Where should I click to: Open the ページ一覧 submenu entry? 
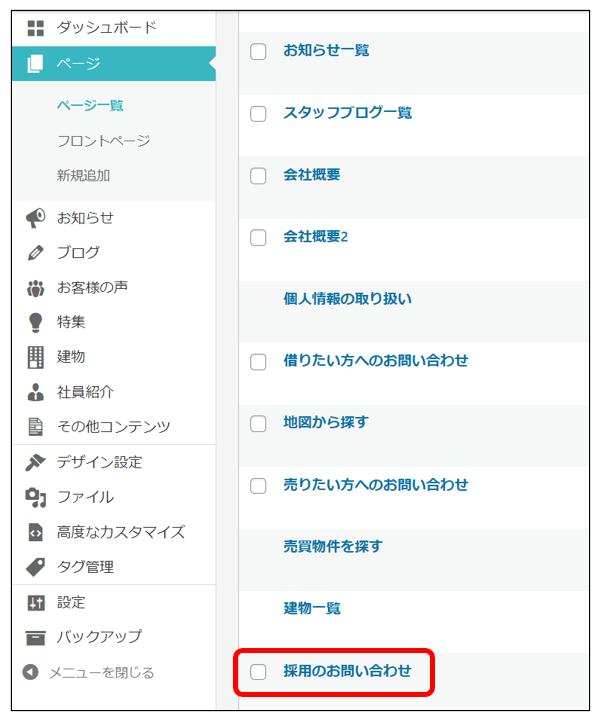click(90, 106)
